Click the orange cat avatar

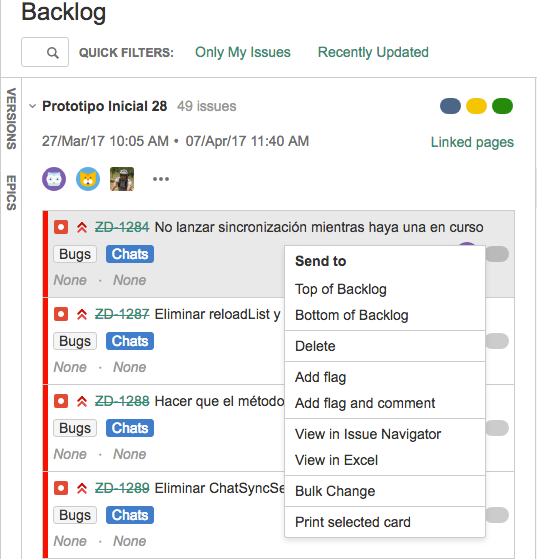pyautogui.click(x=88, y=179)
